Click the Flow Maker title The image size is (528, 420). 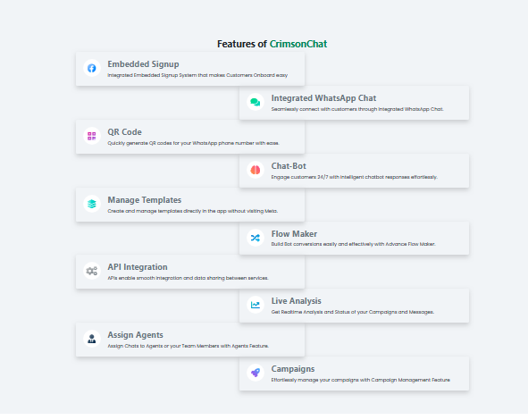(x=294, y=234)
